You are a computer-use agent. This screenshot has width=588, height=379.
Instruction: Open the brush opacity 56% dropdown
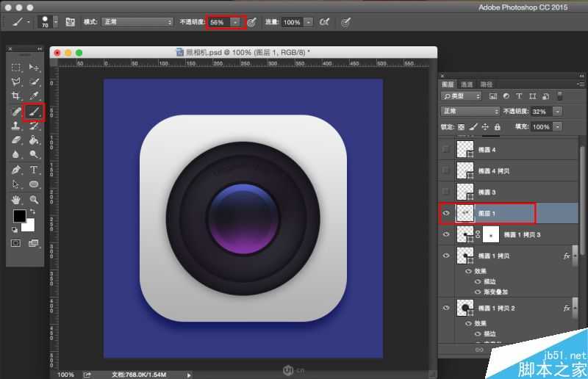(x=234, y=23)
